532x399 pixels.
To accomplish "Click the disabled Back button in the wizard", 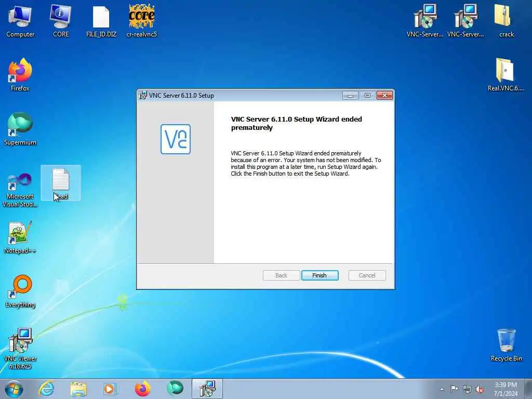I will pos(281,275).
